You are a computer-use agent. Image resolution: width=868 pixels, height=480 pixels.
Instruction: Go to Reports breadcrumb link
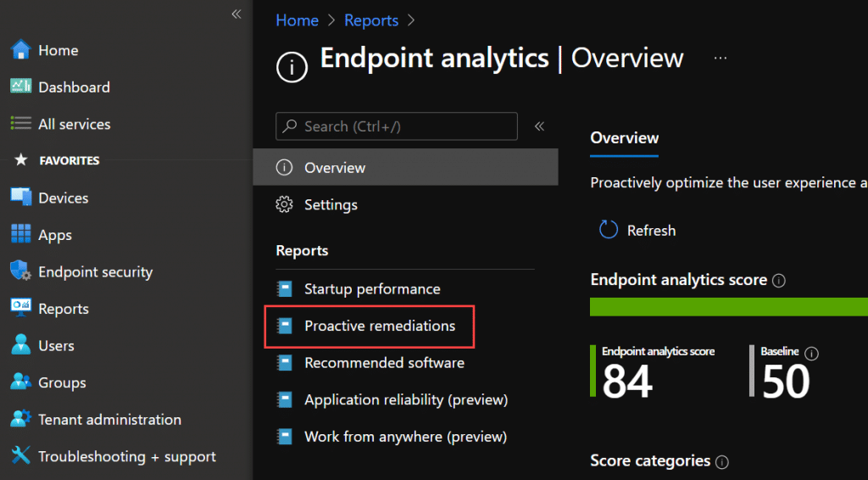tap(371, 20)
